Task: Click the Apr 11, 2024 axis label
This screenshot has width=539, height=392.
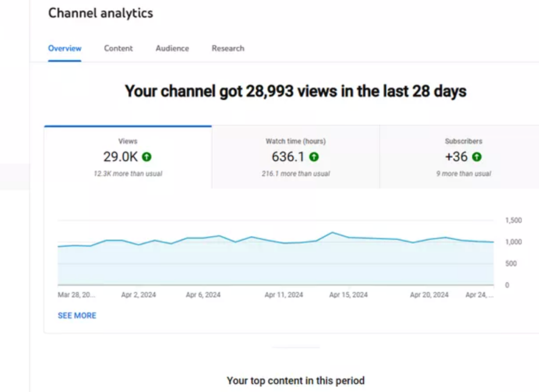Action: (x=284, y=295)
